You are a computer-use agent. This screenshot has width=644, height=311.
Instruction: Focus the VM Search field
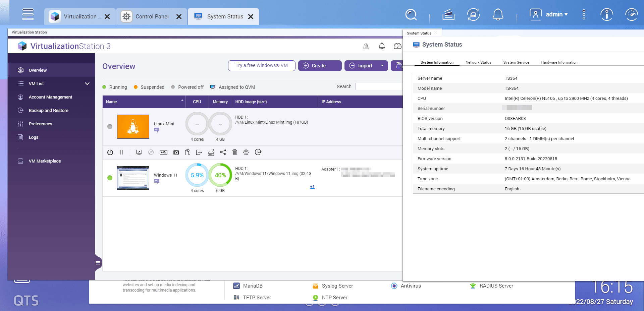[x=379, y=86]
